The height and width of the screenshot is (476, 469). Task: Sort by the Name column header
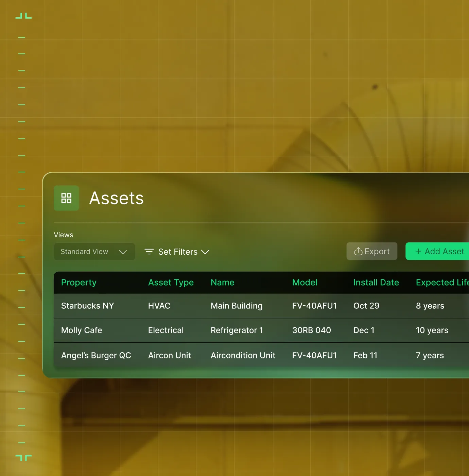coord(223,283)
